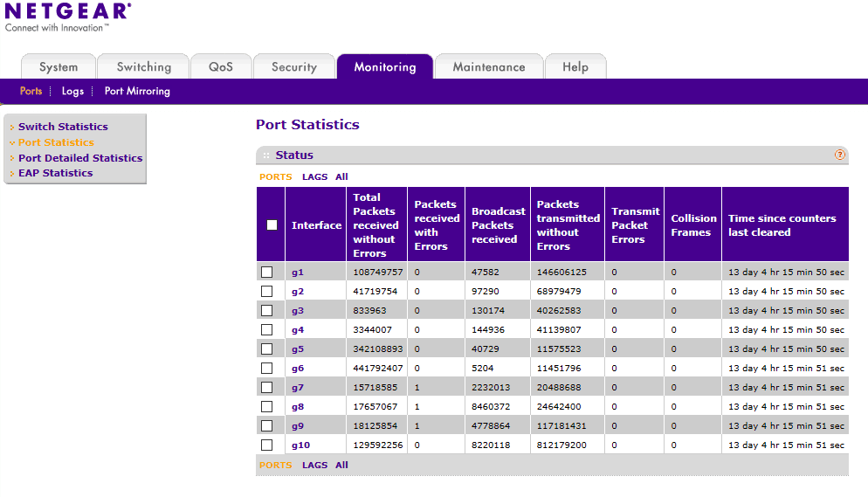
Task: Check the select-all header checkbox
Action: click(x=272, y=224)
